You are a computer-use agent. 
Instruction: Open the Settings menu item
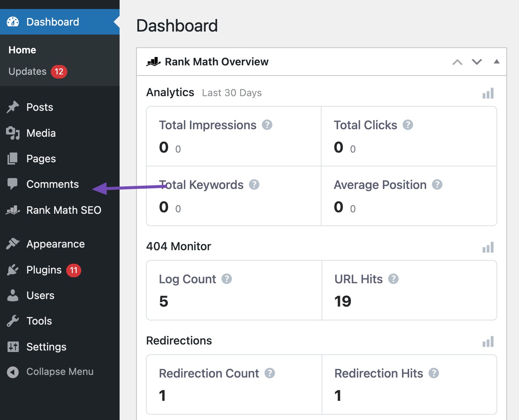pos(46,347)
